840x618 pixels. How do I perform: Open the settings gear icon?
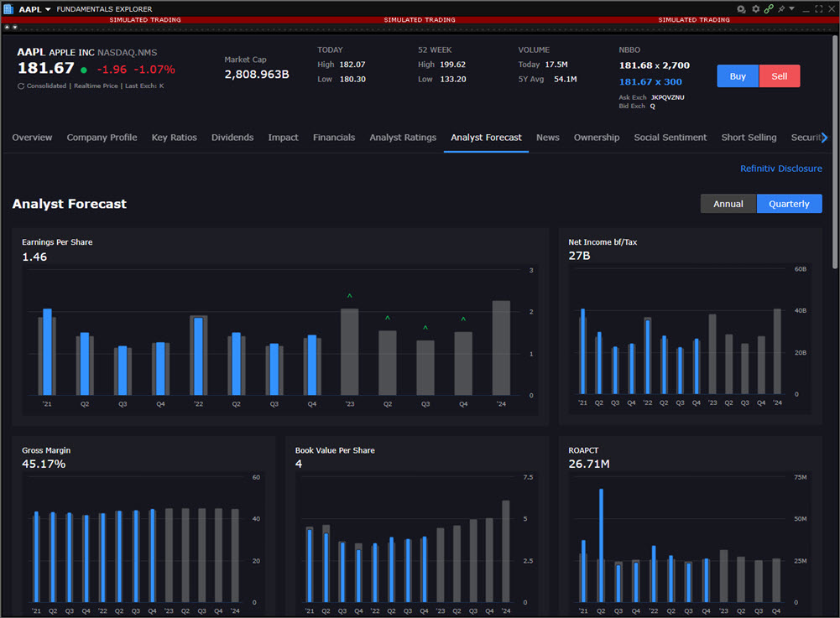coord(755,9)
